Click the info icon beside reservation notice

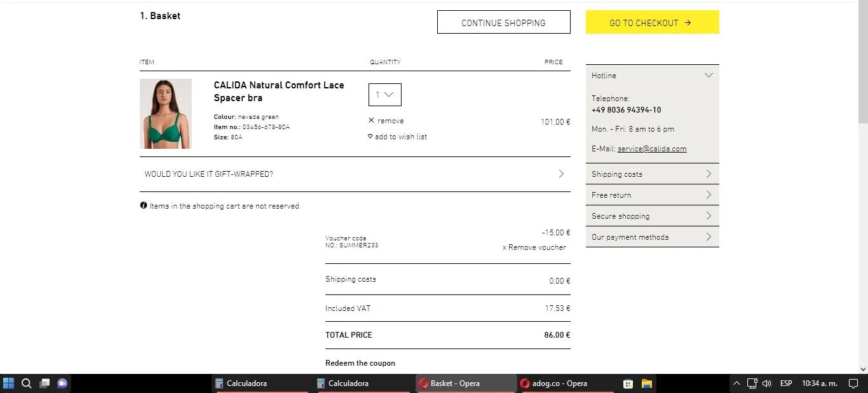click(144, 205)
